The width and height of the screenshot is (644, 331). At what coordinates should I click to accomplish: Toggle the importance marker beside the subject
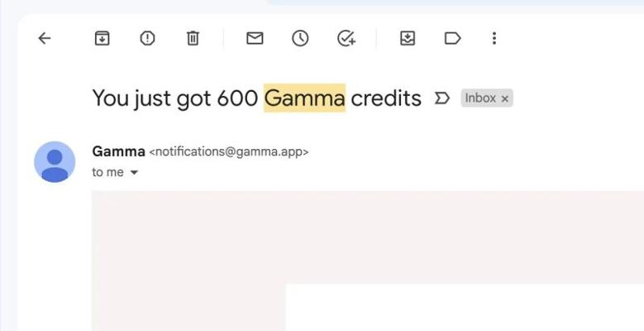pos(442,98)
